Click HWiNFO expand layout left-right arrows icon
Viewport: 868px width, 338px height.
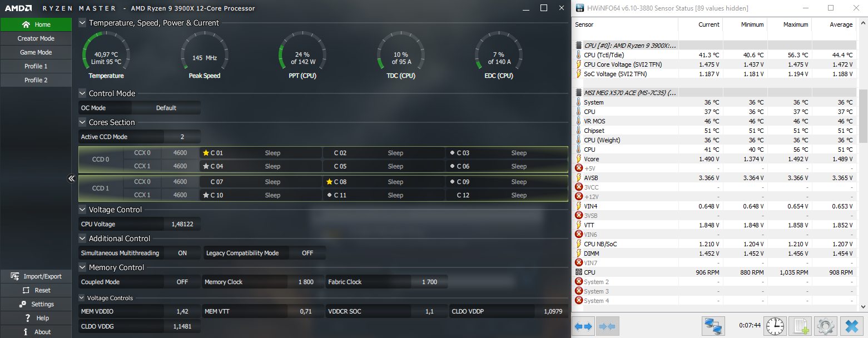(x=584, y=325)
